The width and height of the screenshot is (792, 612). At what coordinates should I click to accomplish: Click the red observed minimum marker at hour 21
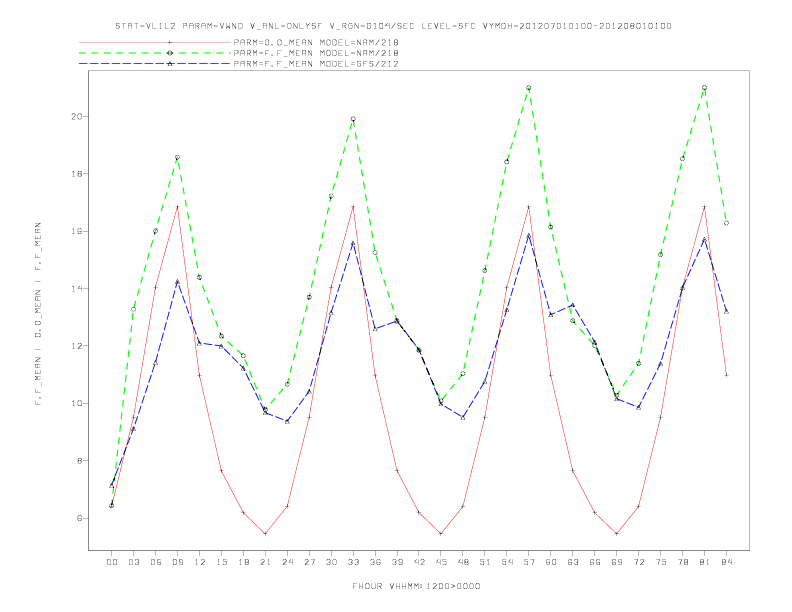click(x=265, y=534)
